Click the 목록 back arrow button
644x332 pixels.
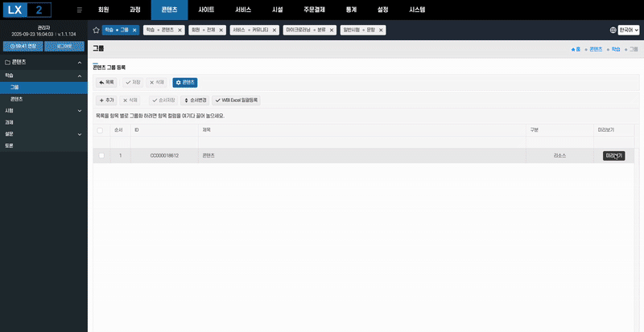pos(106,82)
